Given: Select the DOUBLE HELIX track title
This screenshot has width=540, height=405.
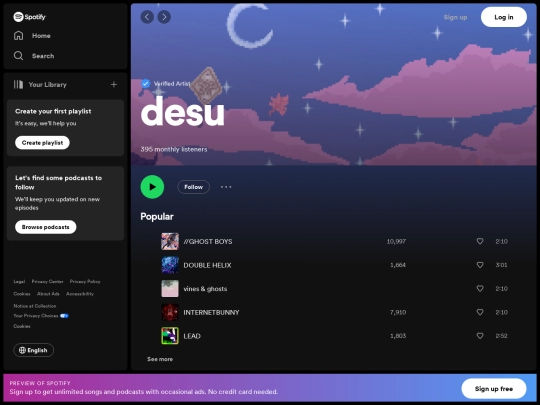Looking at the screenshot, I should (x=207, y=265).
